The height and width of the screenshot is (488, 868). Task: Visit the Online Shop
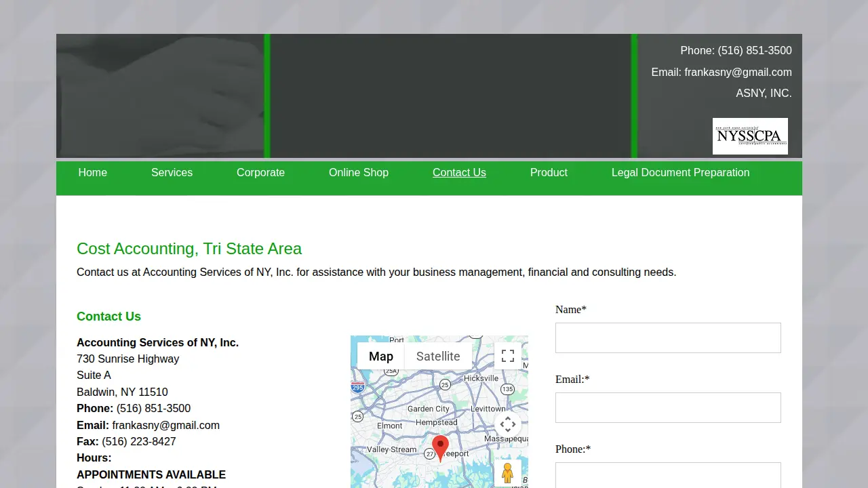[x=359, y=173]
